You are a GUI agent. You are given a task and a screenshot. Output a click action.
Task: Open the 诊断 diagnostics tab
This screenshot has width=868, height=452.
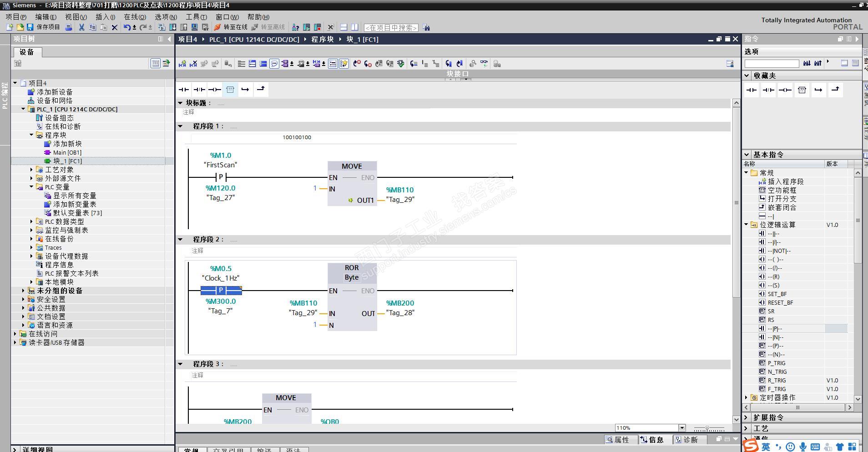[x=690, y=440]
